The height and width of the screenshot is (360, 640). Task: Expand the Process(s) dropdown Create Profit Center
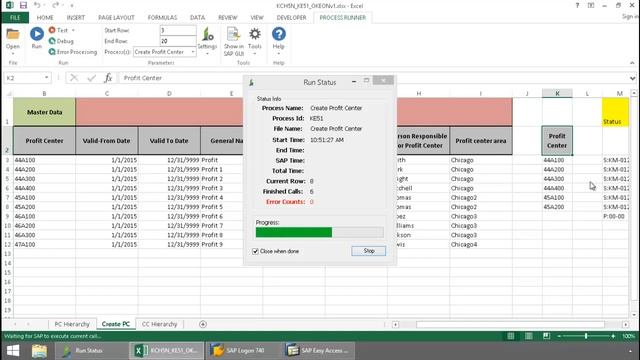coord(193,52)
